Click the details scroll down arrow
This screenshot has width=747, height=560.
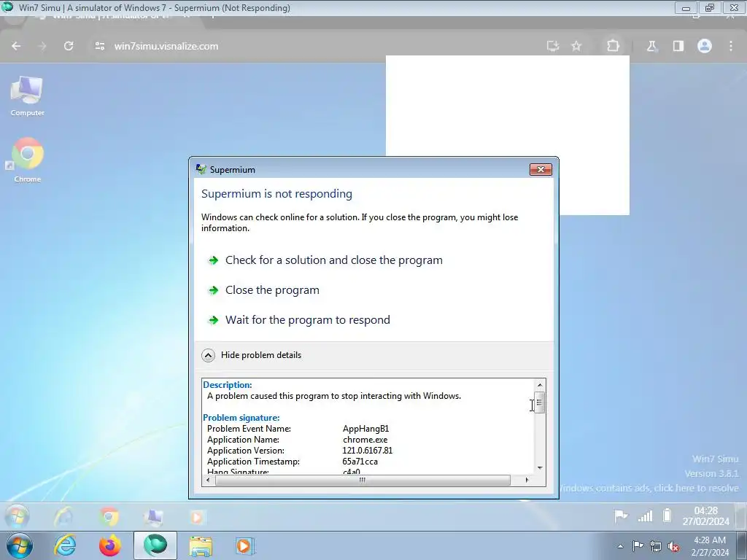tap(540, 467)
